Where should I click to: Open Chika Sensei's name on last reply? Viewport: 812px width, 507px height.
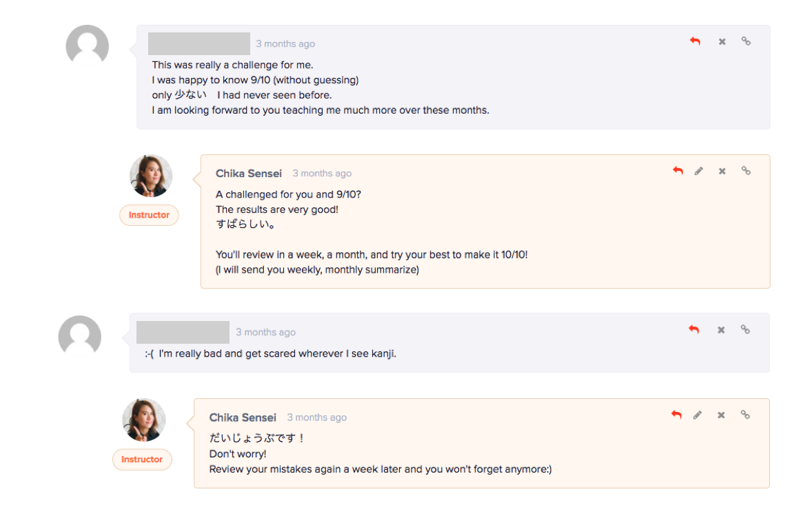coord(243,417)
